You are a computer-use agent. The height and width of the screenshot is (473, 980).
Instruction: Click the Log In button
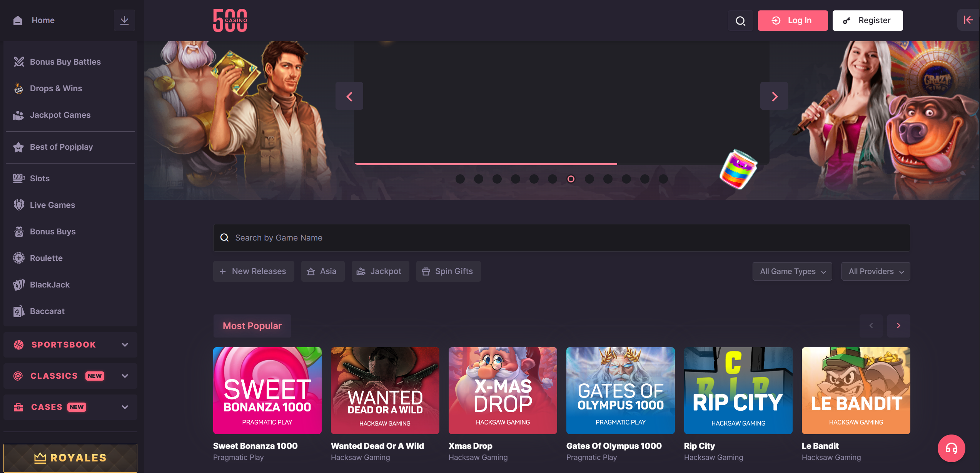793,20
